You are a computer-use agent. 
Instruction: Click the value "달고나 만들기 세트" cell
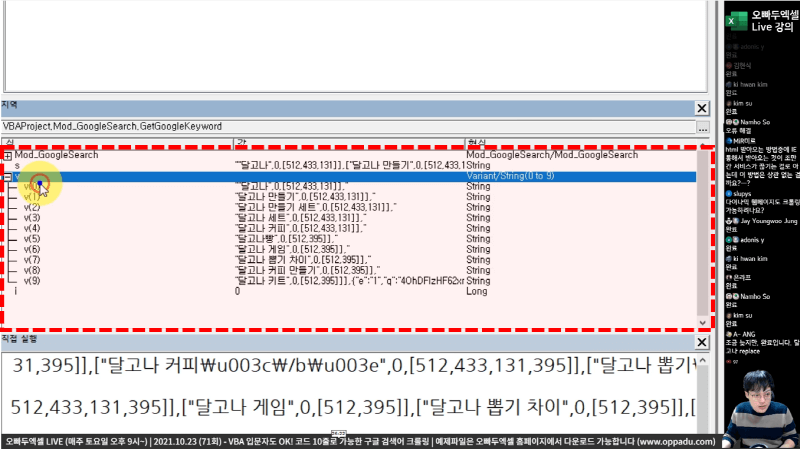(316, 207)
